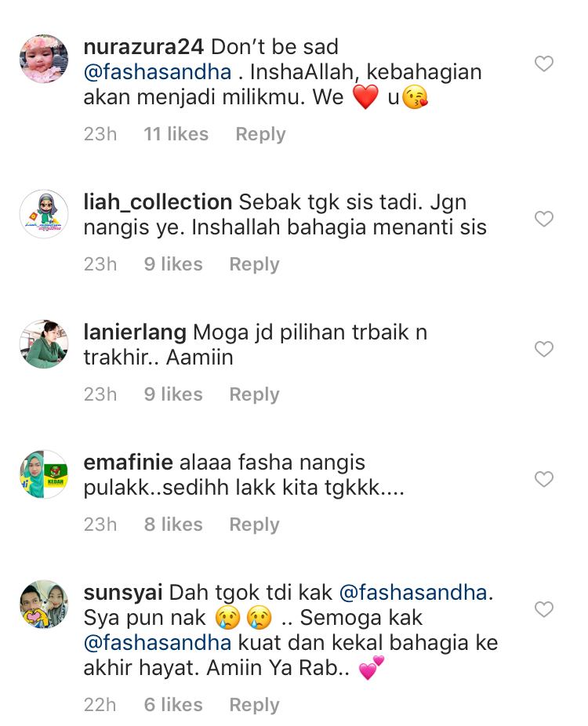Like sunsyai's comment with the heart icon
Screen dimensions: 588x726
(543, 609)
